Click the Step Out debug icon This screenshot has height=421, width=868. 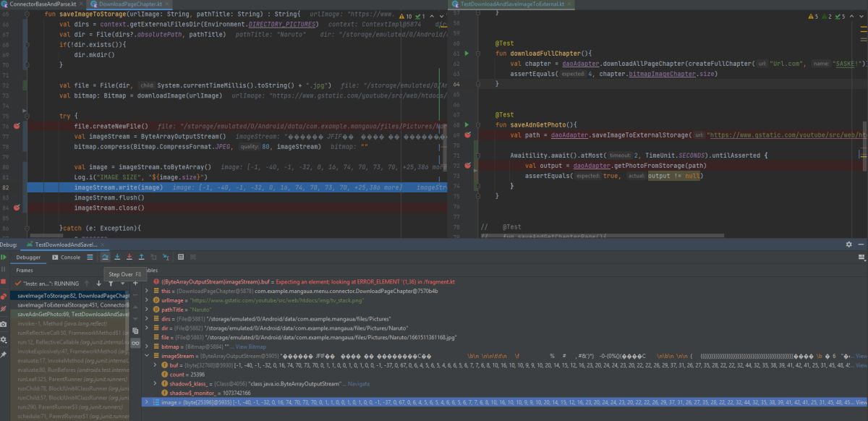pos(141,257)
